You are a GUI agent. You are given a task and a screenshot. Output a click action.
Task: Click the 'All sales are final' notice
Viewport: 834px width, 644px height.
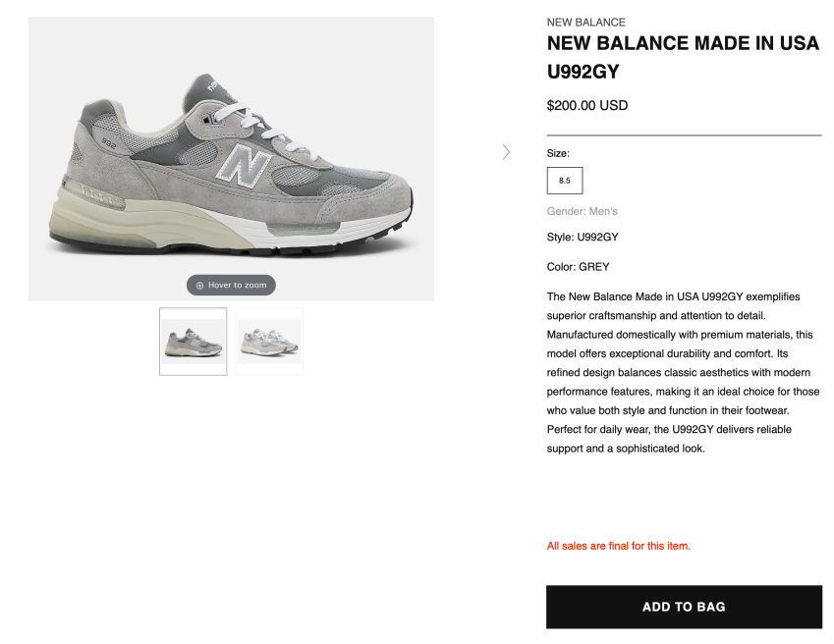point(619,546)
